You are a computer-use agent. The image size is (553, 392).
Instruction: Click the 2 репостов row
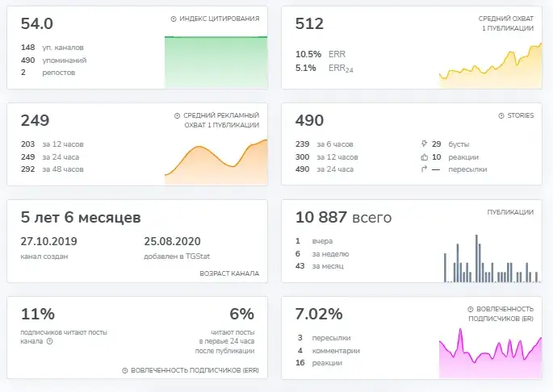[x=48, y=73]
